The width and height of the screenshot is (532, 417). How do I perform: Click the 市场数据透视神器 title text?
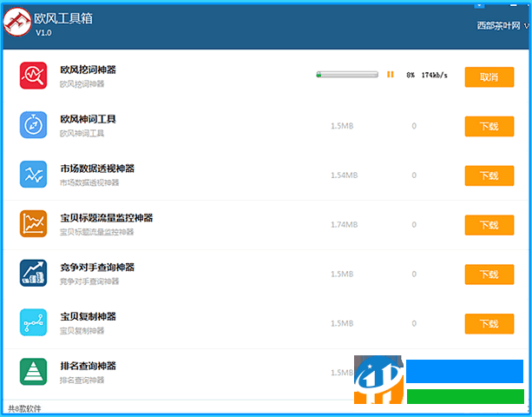(97, 169)
